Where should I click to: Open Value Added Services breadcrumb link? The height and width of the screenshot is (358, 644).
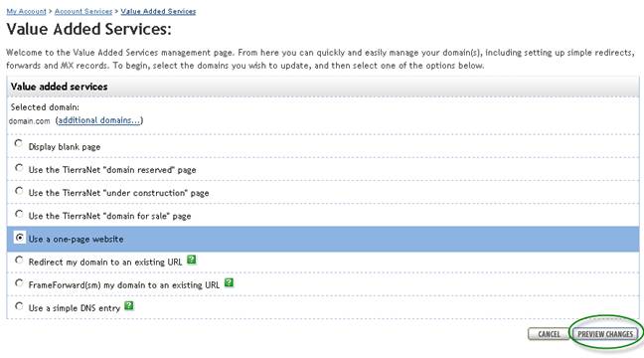(158, 12)
